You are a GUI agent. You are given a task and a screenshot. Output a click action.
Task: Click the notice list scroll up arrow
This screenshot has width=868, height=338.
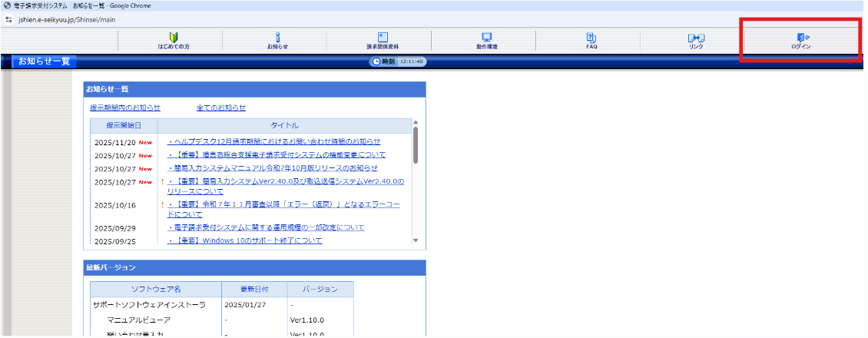[416, 122]
